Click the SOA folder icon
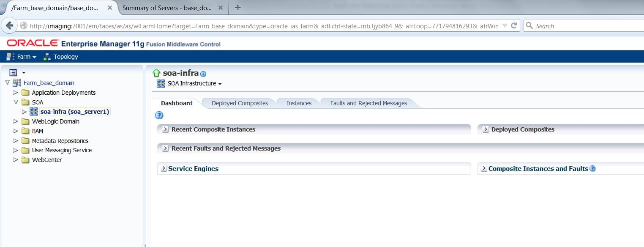 [25, 102]
